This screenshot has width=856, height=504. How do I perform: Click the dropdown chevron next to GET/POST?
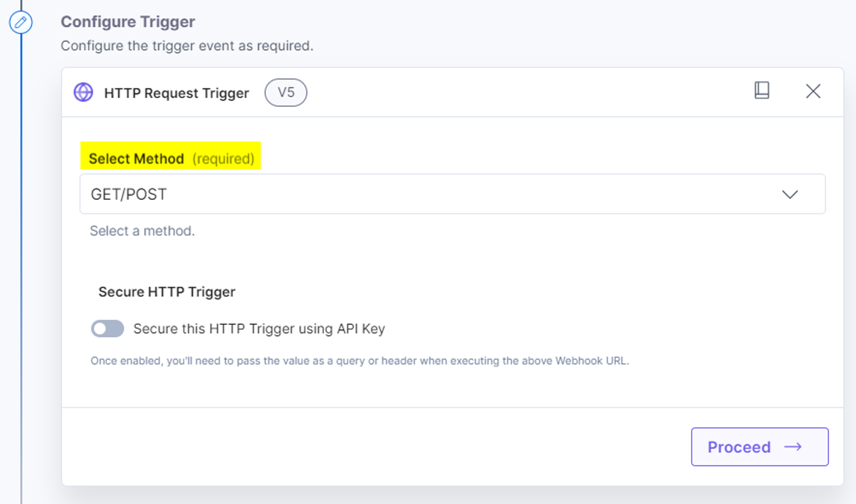790,195
